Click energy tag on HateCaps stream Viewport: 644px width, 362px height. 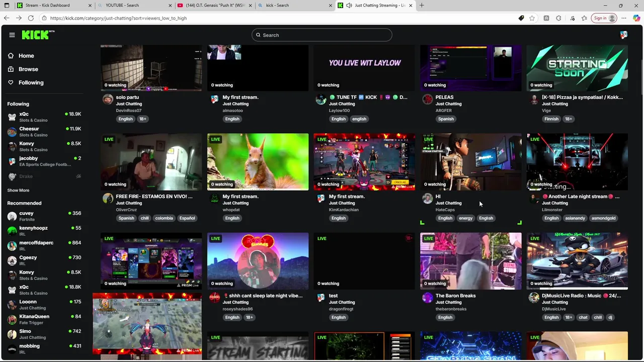[x=465, y=218]
